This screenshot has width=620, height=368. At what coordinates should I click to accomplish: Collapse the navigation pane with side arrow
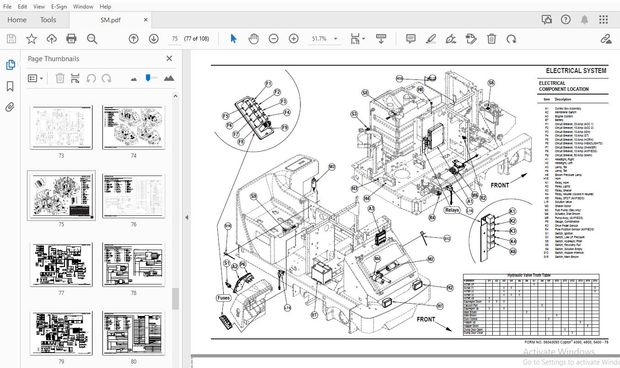click(x=187, y=217)
